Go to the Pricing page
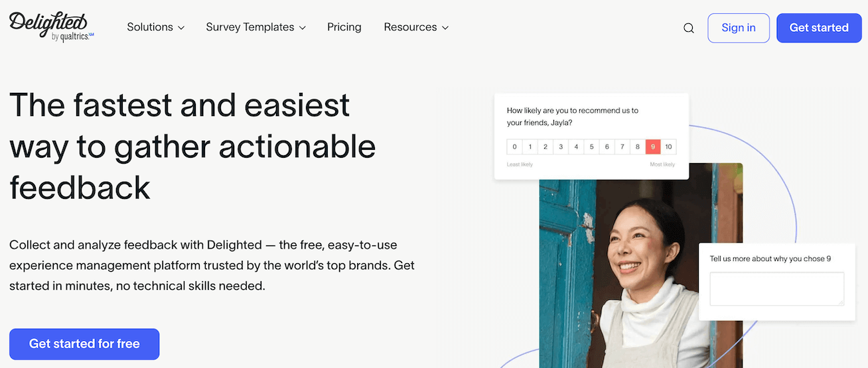The width and height of the screenshot is (868, 368). [x=344, y=27]
